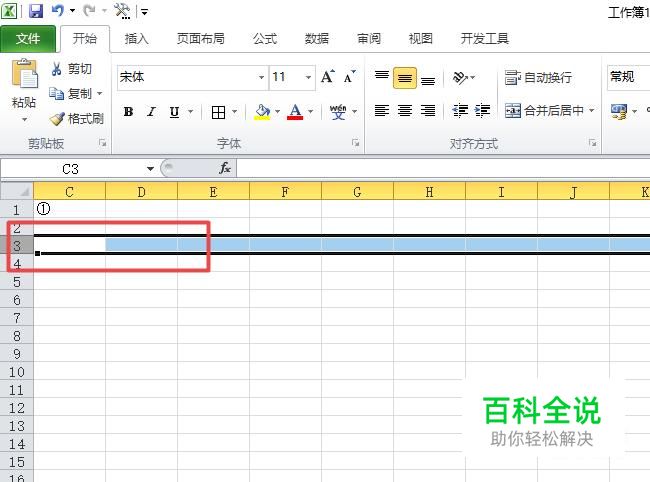Increase indent icon
The height and width of the screenshot is (482, 650).
pos(483,111)
